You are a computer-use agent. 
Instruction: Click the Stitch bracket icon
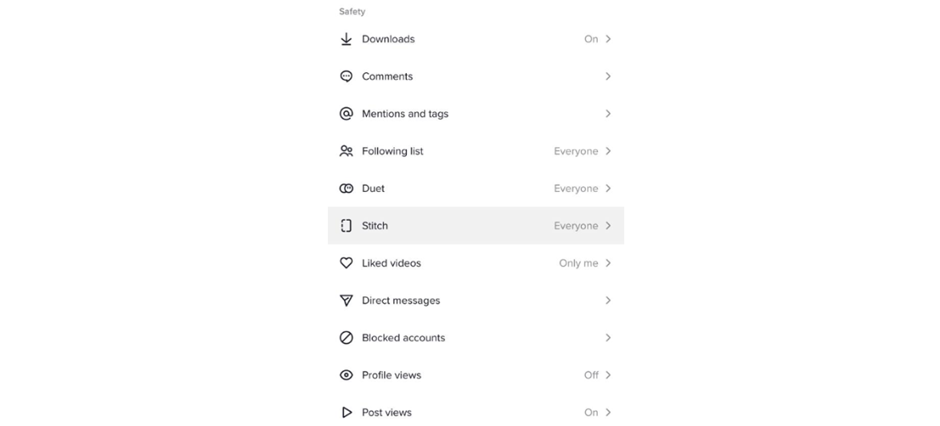click(346, 226)
